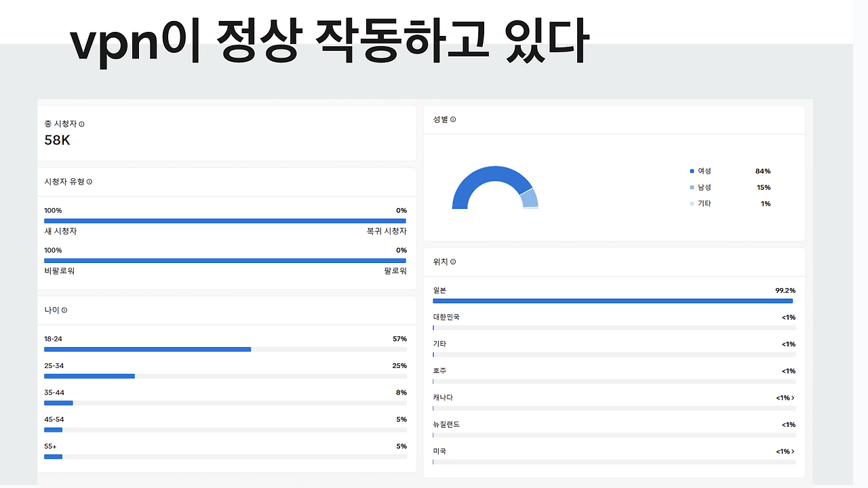Expand the 미국 location row chevron
868x488 pixels.
(x=793, y=451)
